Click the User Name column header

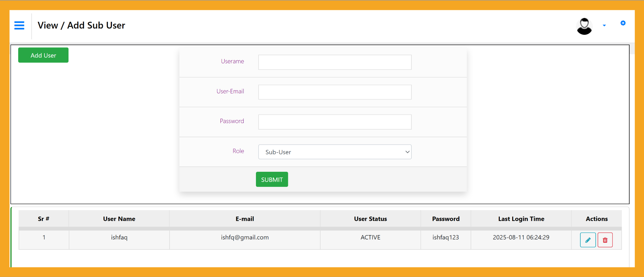119,219
